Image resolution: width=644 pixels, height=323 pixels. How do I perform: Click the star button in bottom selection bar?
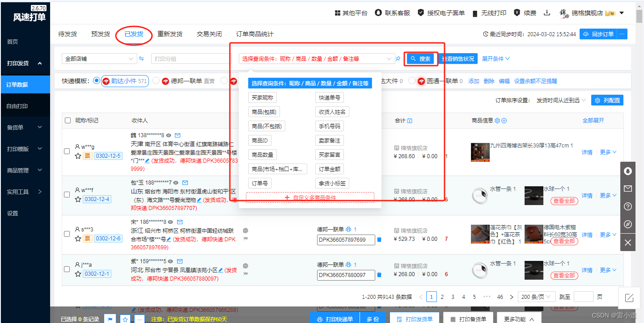coord(126,319)
